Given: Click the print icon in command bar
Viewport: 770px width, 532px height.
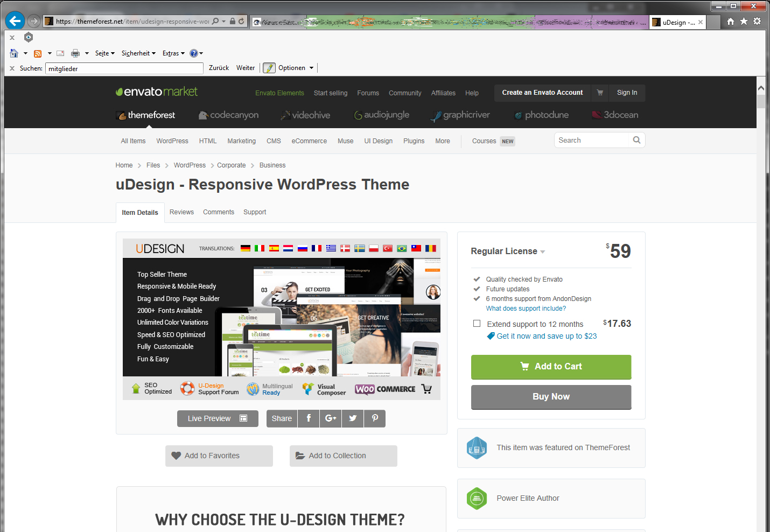Looking at the screenshot, I should click(75, 53).
